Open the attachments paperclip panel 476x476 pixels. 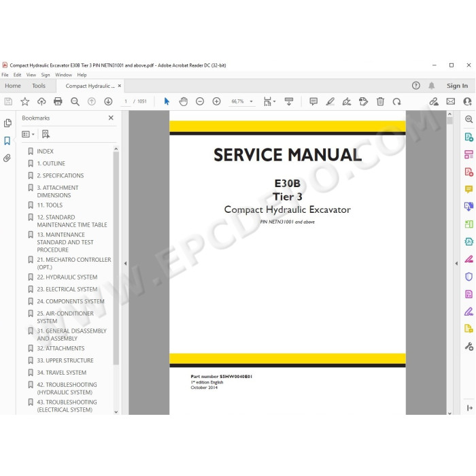pos(7,158)
